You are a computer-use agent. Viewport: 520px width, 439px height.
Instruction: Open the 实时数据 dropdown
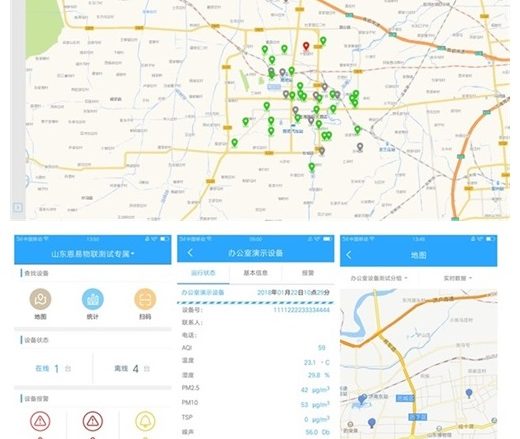(x=457, y=278)
